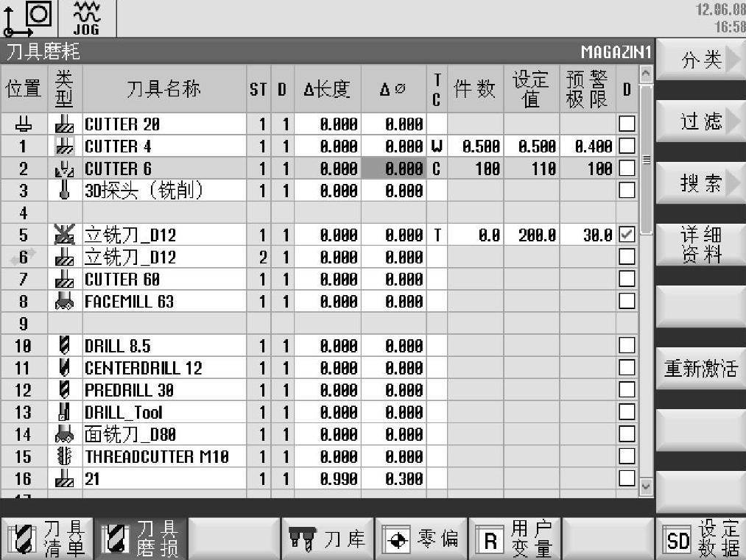Click the scroll down arrow of tool table

pyautogui.click(x=646, y=485)
